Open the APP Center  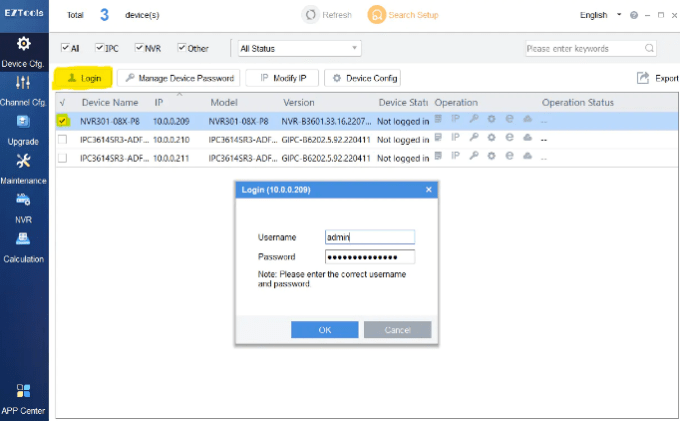[23, 397]
